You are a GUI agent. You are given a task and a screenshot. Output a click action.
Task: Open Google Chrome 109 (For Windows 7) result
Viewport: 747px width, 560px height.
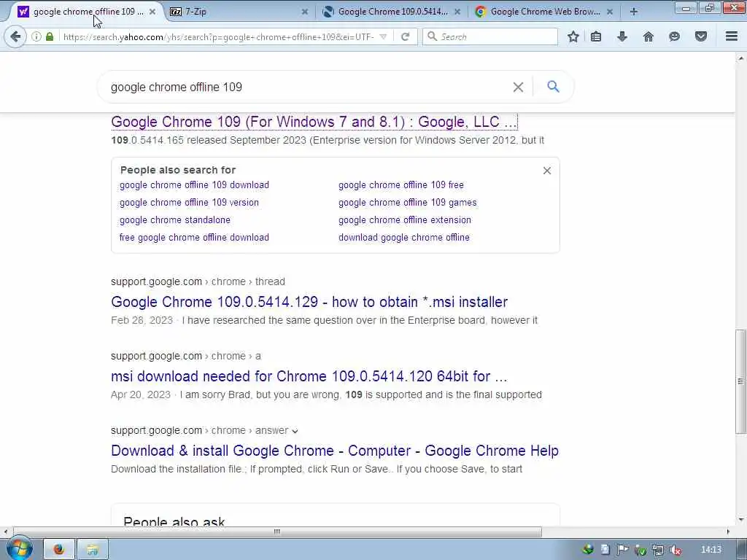coord(314,122)
